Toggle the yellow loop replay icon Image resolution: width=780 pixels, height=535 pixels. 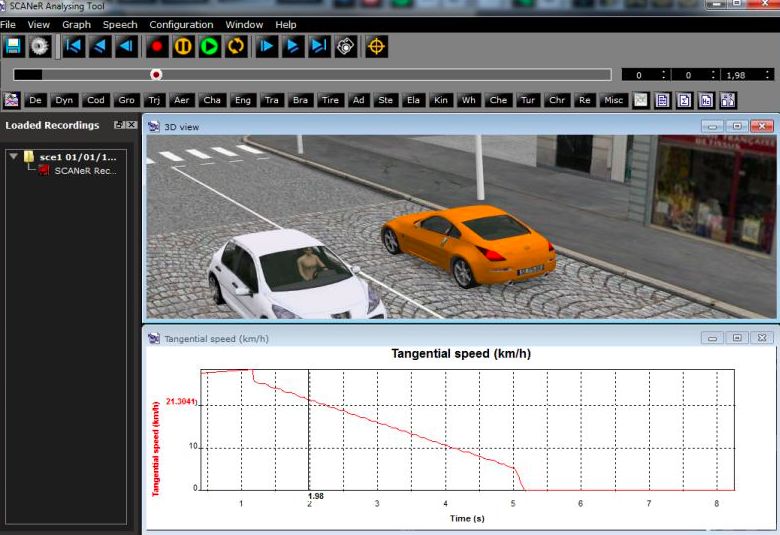pyautogui.click(x=237, y=46)
